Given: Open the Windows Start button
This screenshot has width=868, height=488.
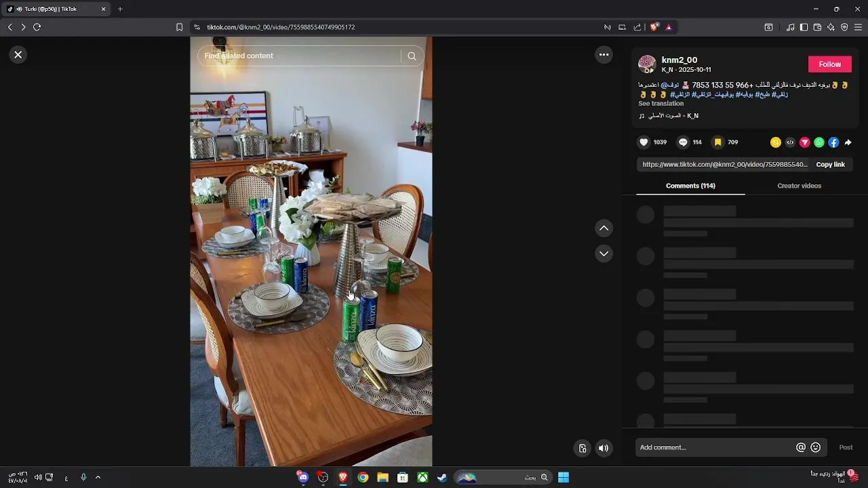Looking at the screenshot, I should click(563, 477).
